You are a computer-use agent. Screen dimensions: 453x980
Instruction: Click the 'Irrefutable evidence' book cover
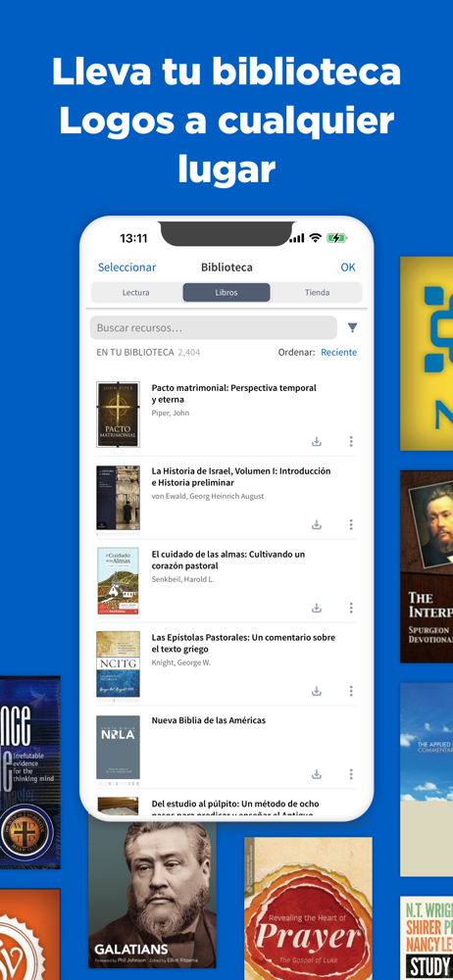[x=30, y=772]
